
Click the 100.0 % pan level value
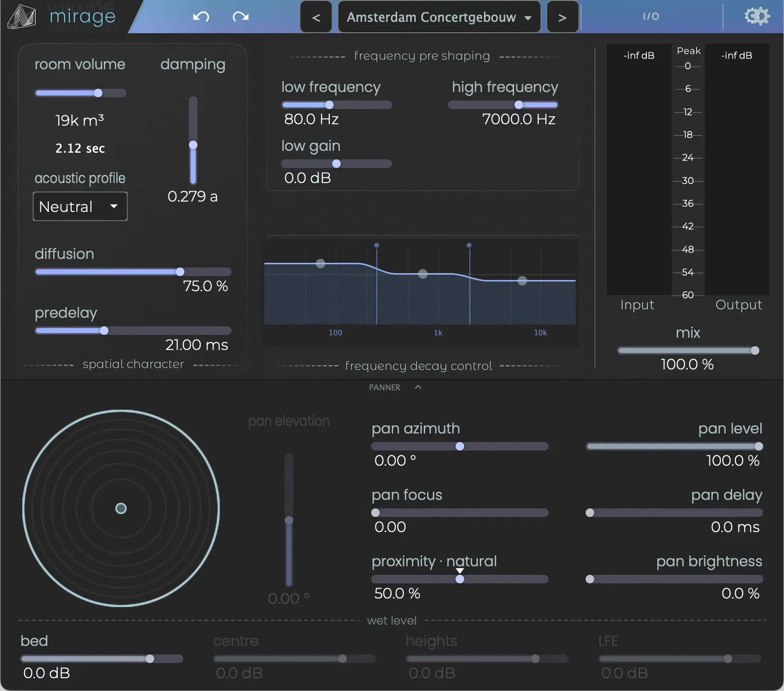[733, 461]
